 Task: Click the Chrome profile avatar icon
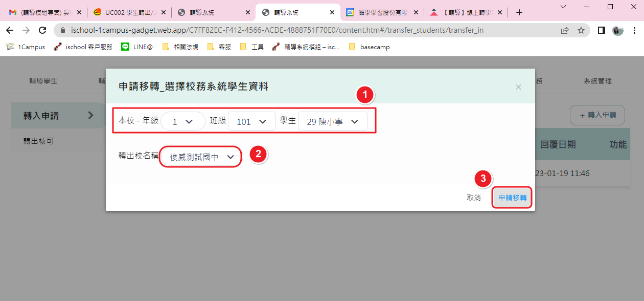tap(618, 30)
